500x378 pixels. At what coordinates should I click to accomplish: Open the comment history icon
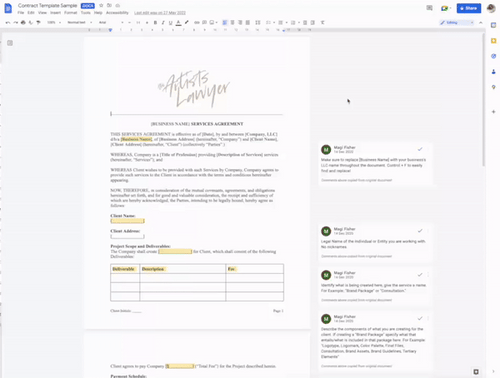[x=429, y=8]
